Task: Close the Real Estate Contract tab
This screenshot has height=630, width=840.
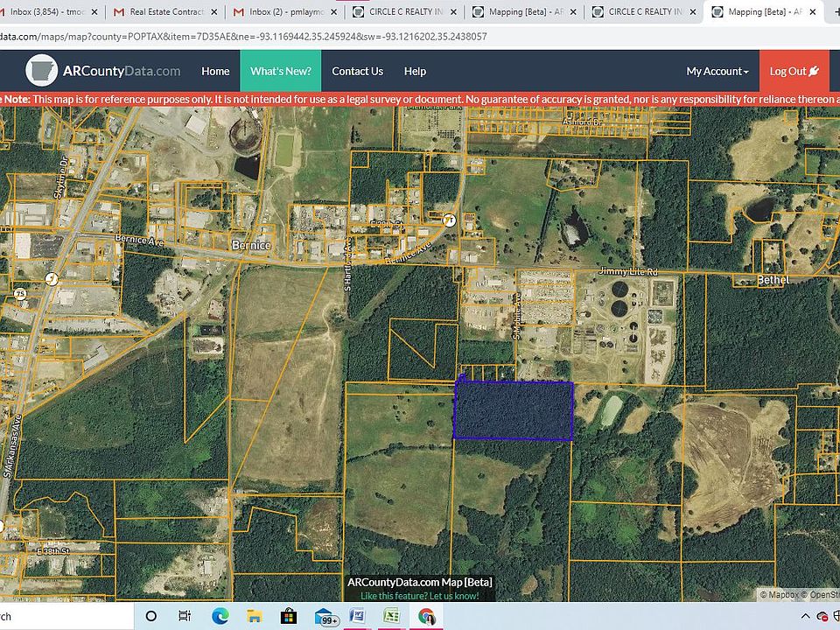Action: [x=214, y=11]
